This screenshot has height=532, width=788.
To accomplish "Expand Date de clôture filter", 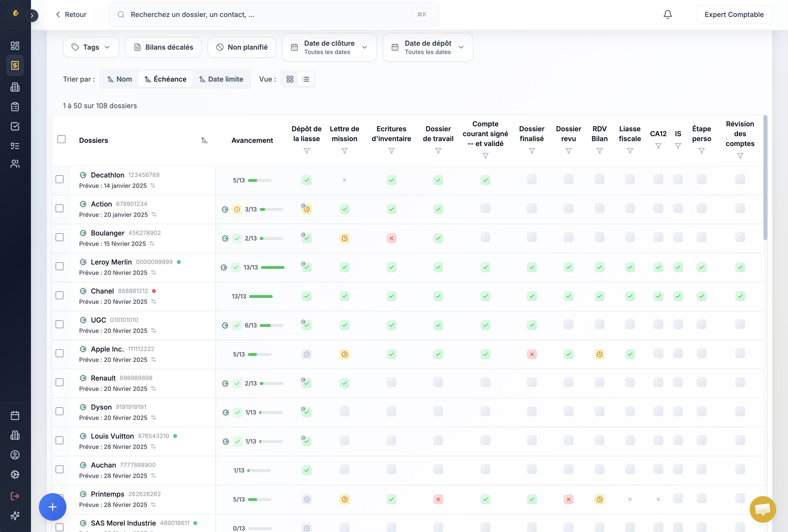I will 329,47.
